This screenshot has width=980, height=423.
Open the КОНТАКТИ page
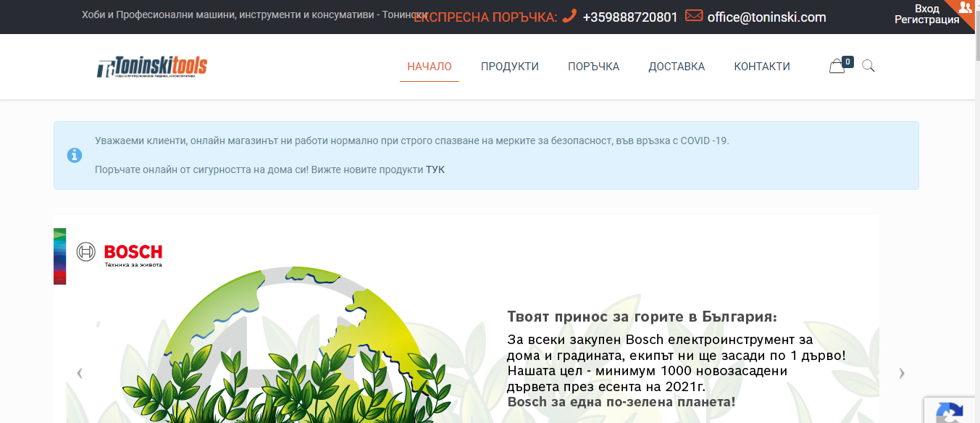tap(762, 67)
